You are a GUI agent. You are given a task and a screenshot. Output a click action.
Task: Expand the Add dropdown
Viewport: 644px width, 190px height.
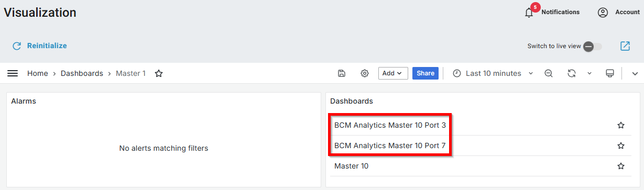(393, 73)
